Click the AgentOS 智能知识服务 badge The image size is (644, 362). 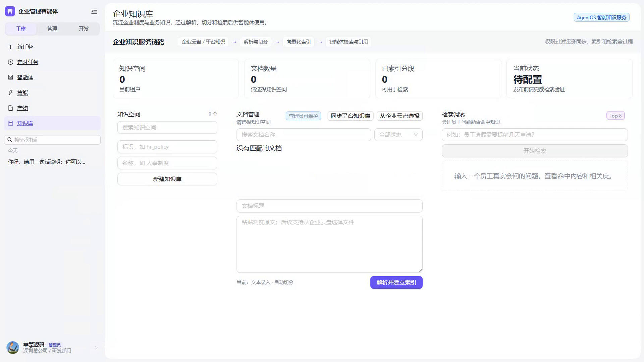click(x=601, y=17)
